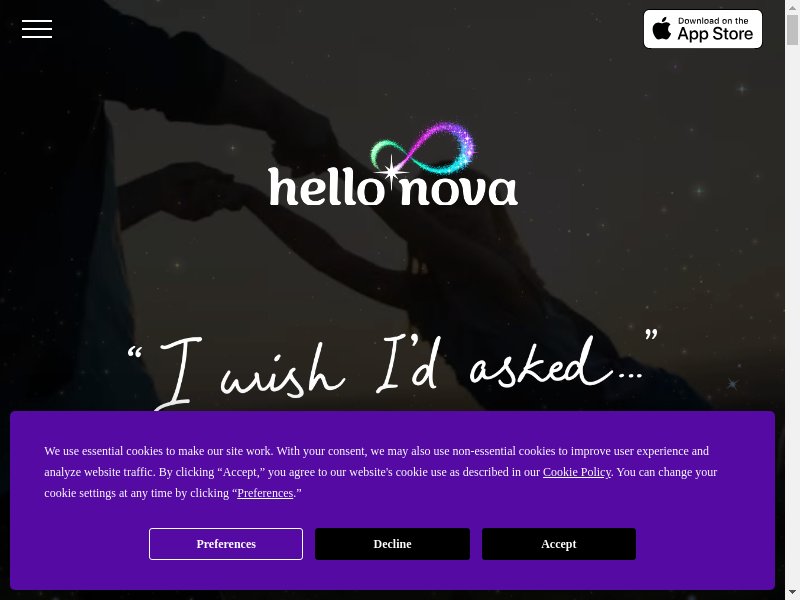Follow the inline Preferences text link
The image size is (800, 600).
pos(265,493)
